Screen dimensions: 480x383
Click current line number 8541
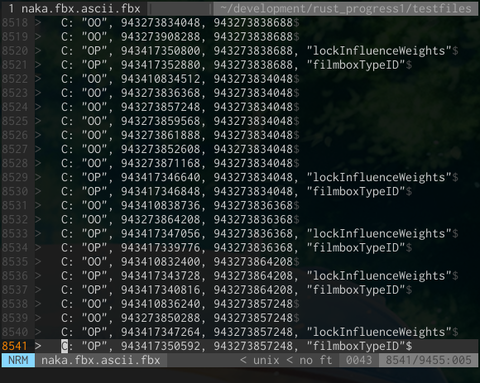[15, 346]
